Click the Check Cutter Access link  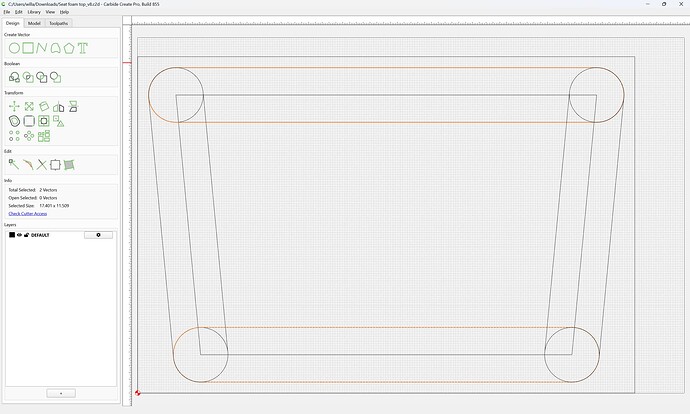28,213
